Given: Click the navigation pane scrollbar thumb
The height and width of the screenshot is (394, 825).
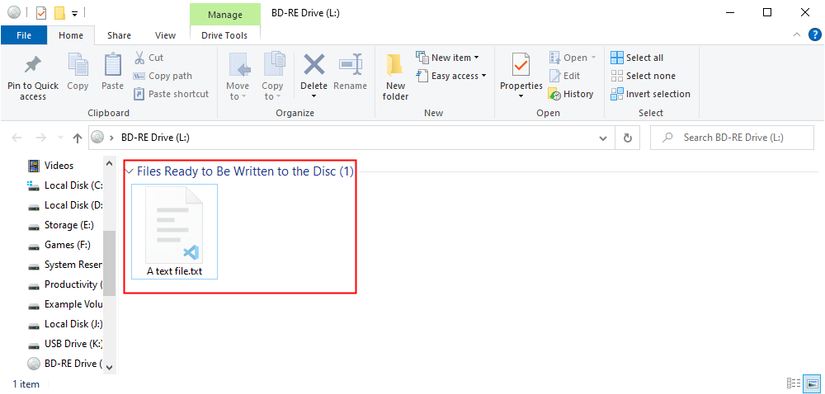Looking at the screenshot, I should pyautogui.click(x=109, y=263).
